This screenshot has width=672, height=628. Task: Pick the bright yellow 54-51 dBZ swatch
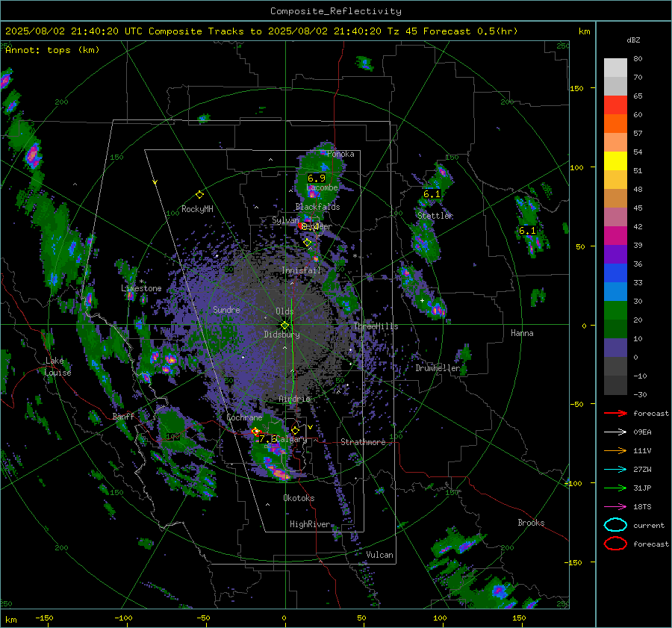pos(615,161)
